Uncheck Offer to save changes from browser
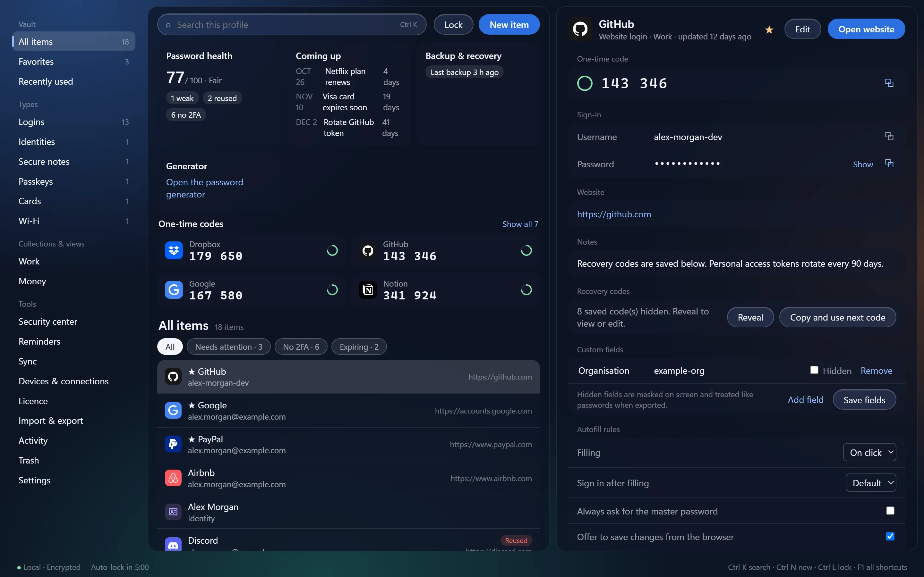This screenshot has width=924, height=577. point(890,537)
